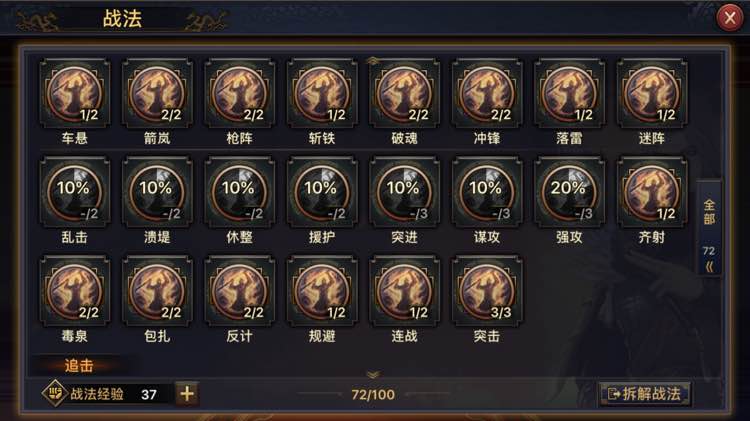Screen dimensions: 750x421
Task: Choose the 迷阵 tactic icon
Action: click(x=651, y=94)
